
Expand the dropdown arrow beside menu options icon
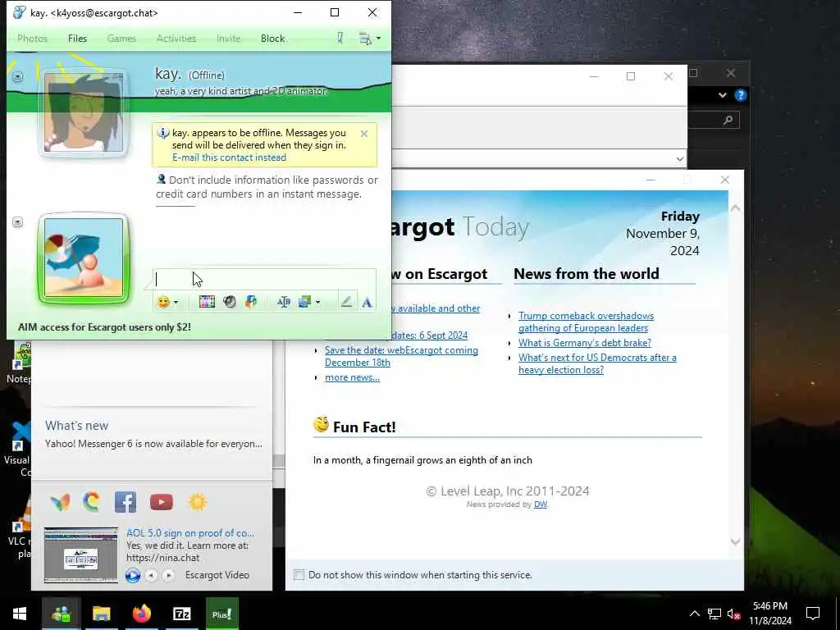[378, 38]
